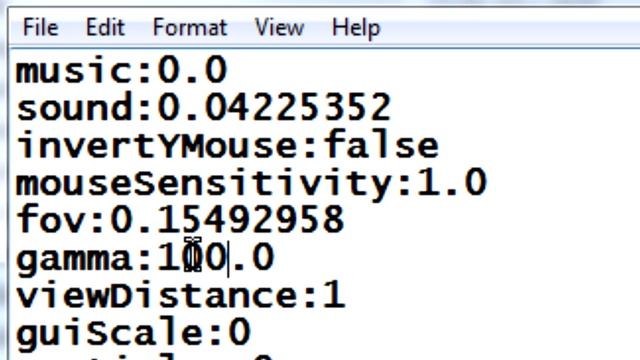This screenshot has width=640, height=360.
Task: Open the View menu
Action: [x=279, y=28]
